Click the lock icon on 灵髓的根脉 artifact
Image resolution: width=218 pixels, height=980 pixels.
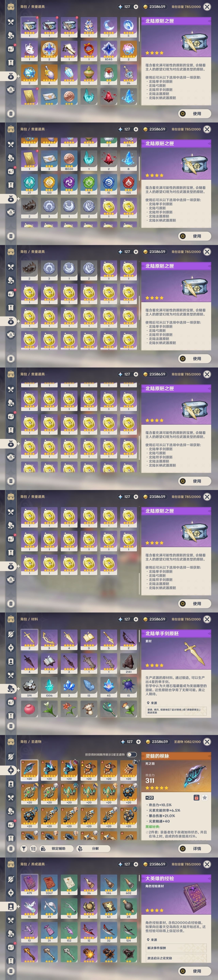(196, 798)
